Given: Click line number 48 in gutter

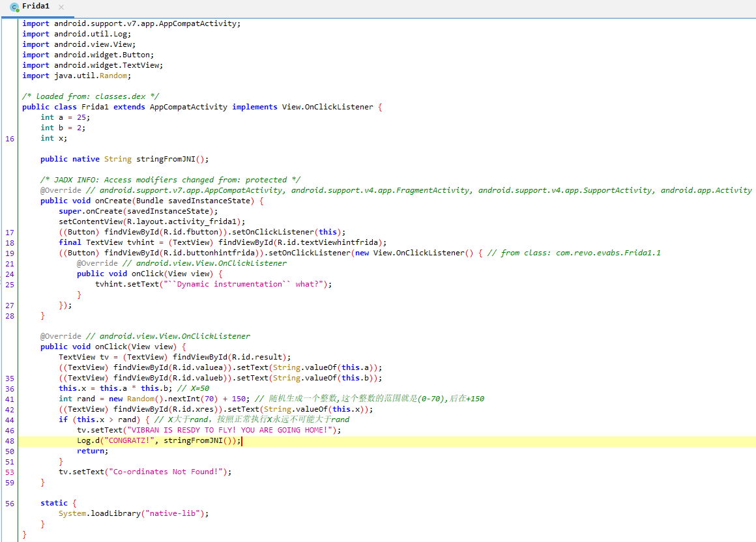Looking at the screenshot, I should [10, 441].
